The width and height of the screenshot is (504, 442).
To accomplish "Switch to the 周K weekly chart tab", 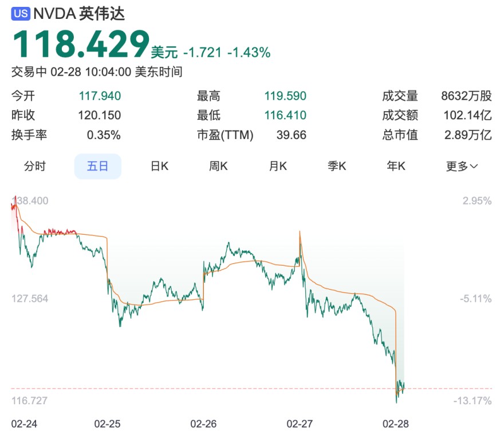I will click(218, 166).
